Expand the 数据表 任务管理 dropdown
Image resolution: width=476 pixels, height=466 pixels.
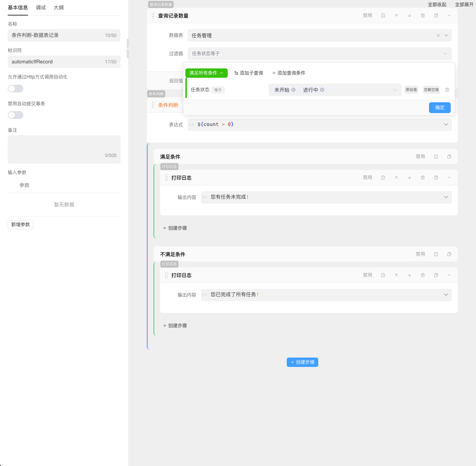pos(446,35)
